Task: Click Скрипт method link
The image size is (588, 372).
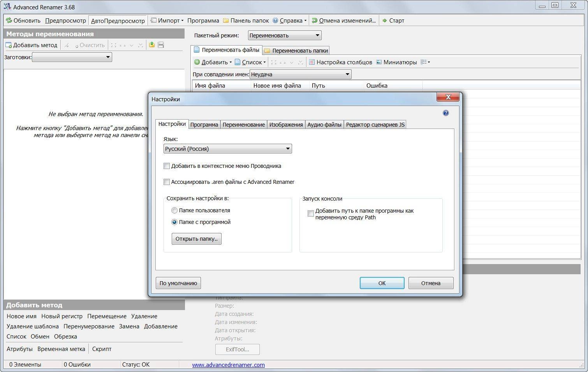Action: tap(102, 349)
